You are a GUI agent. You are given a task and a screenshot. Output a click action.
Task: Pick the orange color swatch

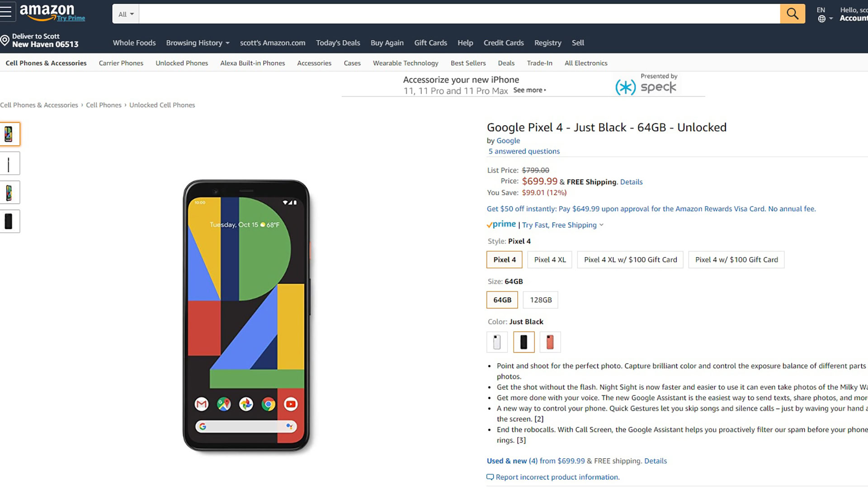point(550,342)
